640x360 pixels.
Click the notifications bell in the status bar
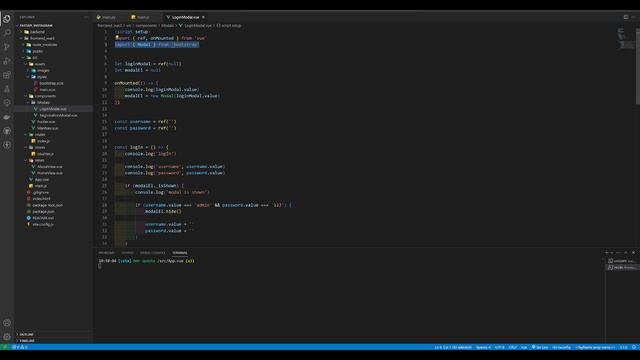click(634, 347)
